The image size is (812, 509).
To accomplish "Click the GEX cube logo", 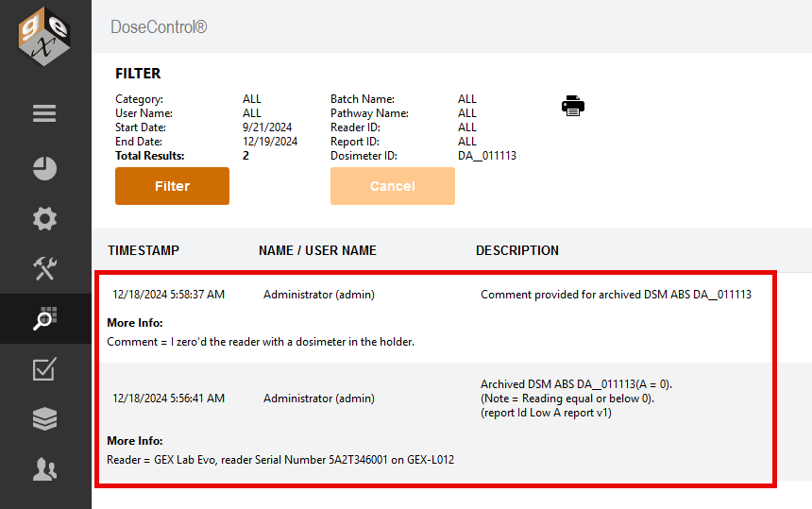I will (44, 36).
